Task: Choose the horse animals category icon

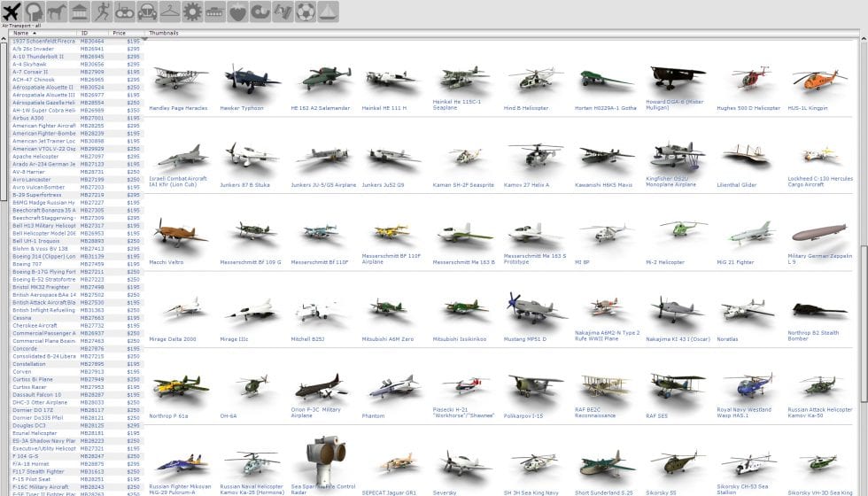Action: pos(58,12)
